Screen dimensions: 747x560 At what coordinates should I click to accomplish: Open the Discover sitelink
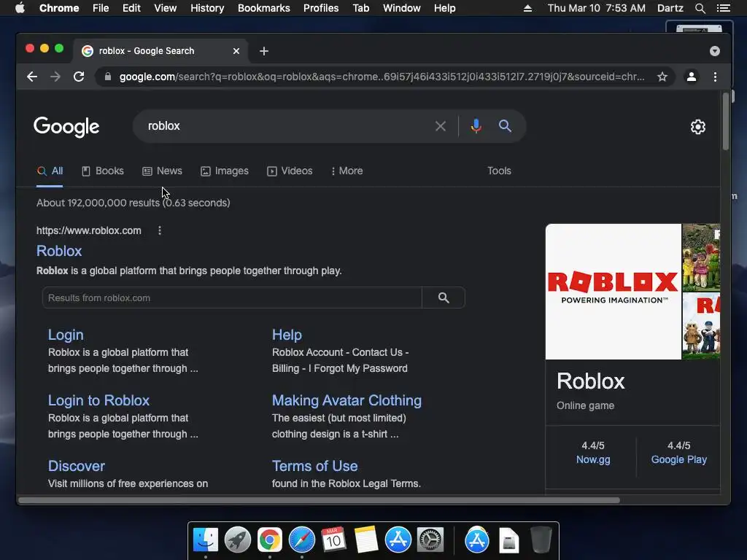[x=76, y=466]
